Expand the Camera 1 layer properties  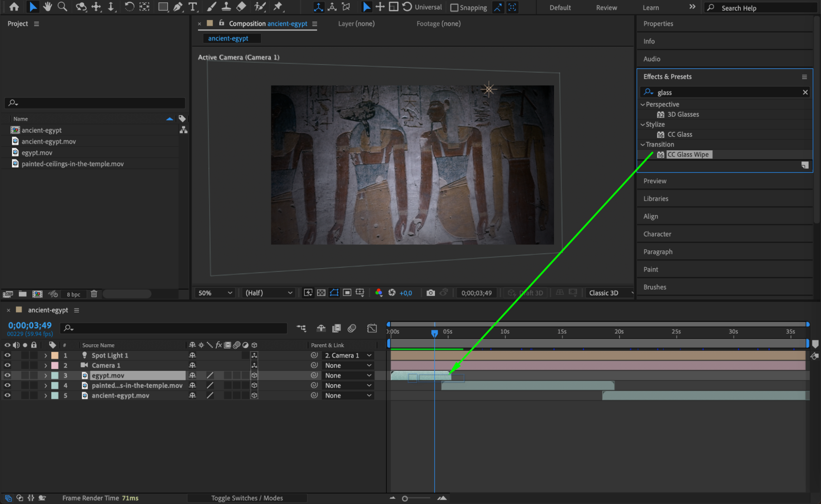pyautogui.click(x=46, y=366)
